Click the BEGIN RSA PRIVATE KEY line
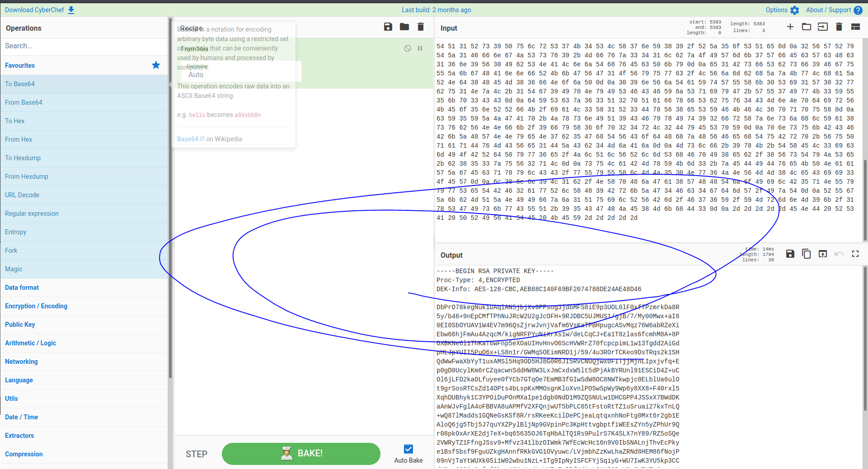 tap(495, 271)
